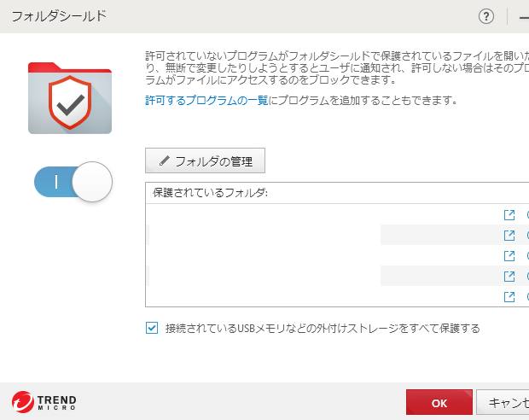Open the fourth protected folder's location icon
Screen dimensions: 529x420
pos(509,277)
